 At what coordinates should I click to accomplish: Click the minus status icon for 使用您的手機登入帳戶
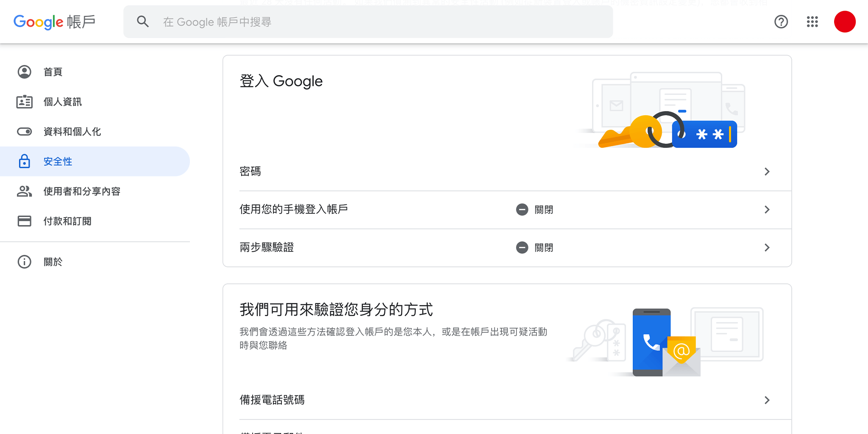tap(522, 209)
